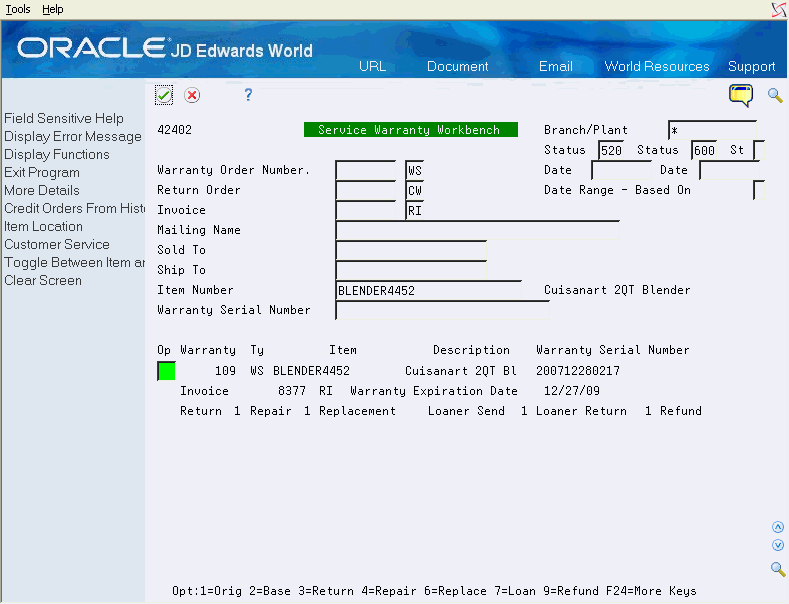This screenshot has height=604, width=789.
Task: Click the page up arrow icon
Action: tap(778, 527)
